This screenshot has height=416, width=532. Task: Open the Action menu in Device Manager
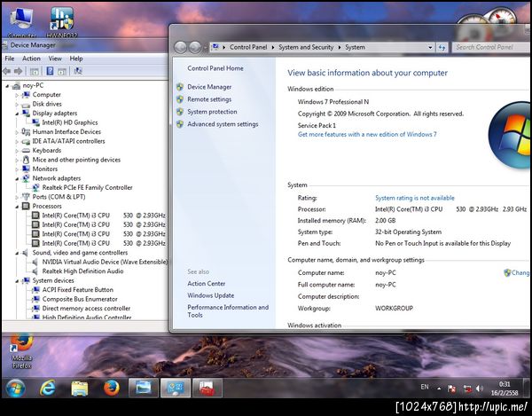tap(31, 59)
